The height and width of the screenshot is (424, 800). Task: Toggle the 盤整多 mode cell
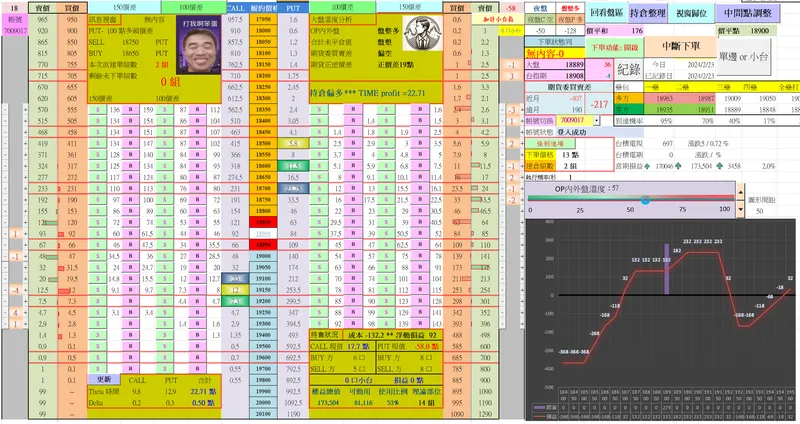(x=570, y=8)
